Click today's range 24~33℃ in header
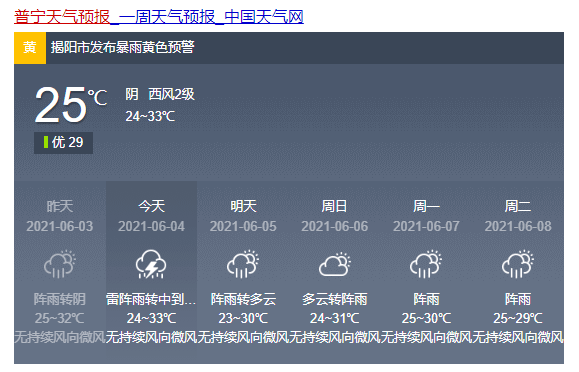Viewport: 579px width, 372px height. tap(150, 116)
